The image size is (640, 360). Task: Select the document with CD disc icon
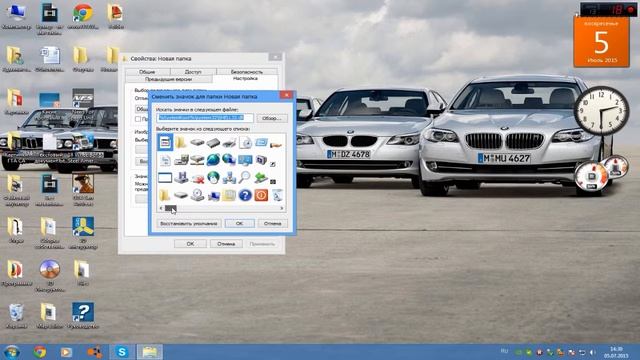tap(245, 142)
